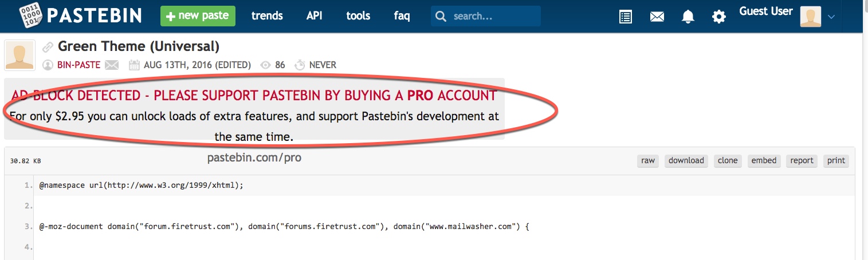Click the Pastebin logo icon
This screenshot has height=260, width=868.
tap(30, 15)
